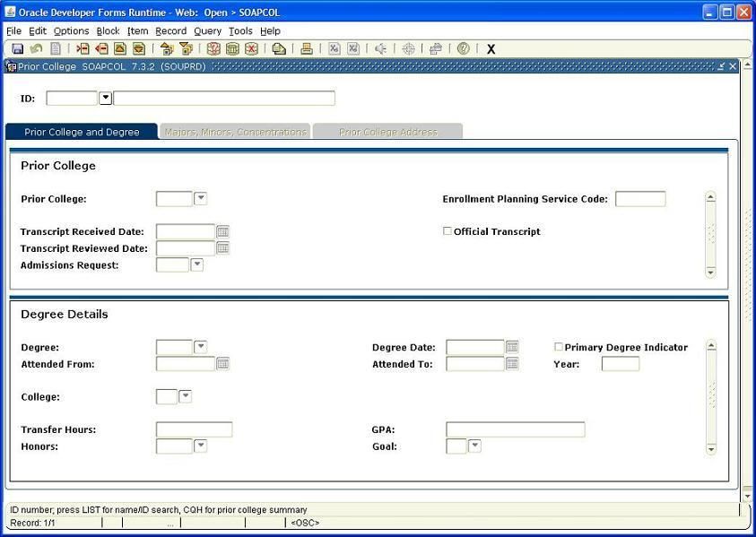Click the Release Workflow toolbar icon
The image size is (756, 537).
click(436, 48)
